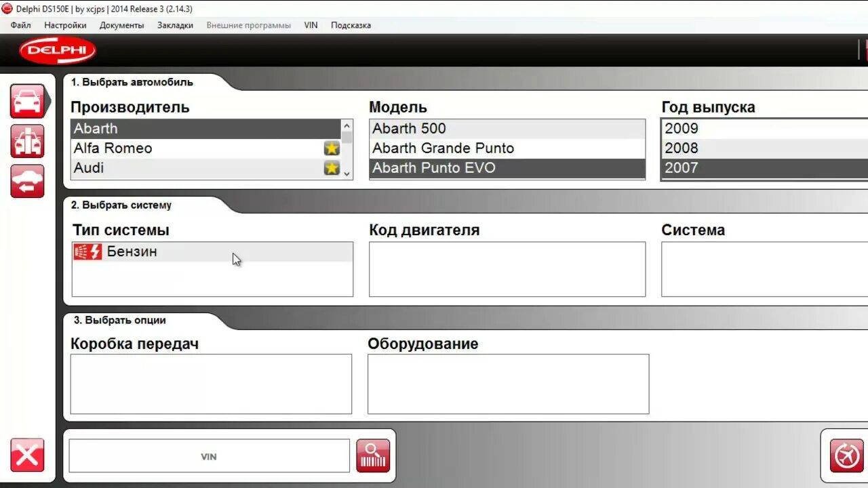Select year 2008
This screenshot has height=488, width=868.
coord(765,148)
